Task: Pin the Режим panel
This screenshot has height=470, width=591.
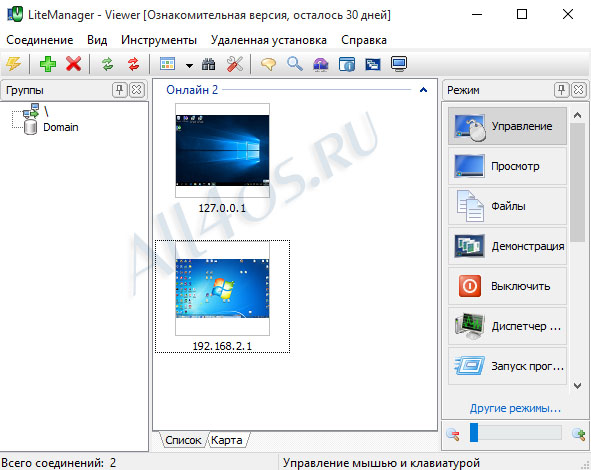Action: (x=561, y=90)
